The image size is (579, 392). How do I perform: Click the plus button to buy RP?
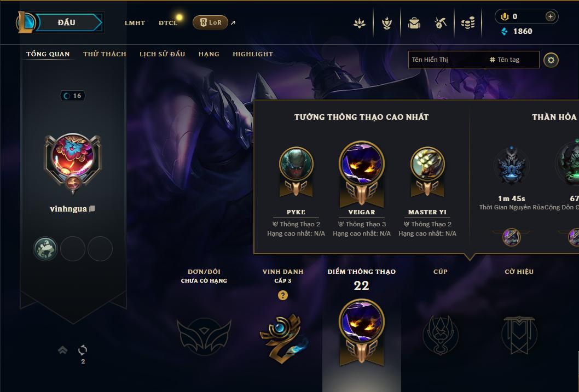click(x=550, y=16)
